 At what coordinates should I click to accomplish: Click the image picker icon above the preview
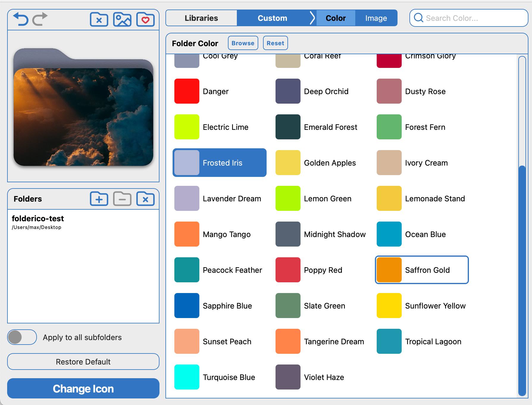click(x=122, y=20)
